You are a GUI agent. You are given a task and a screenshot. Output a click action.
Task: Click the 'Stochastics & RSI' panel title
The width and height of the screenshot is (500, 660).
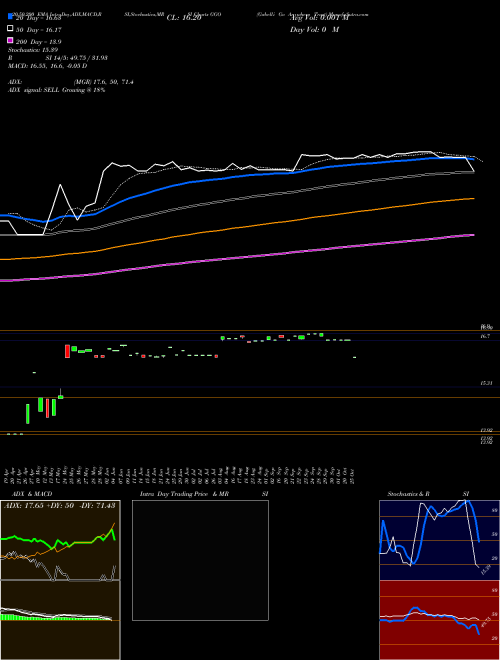[x=428, y=494]
